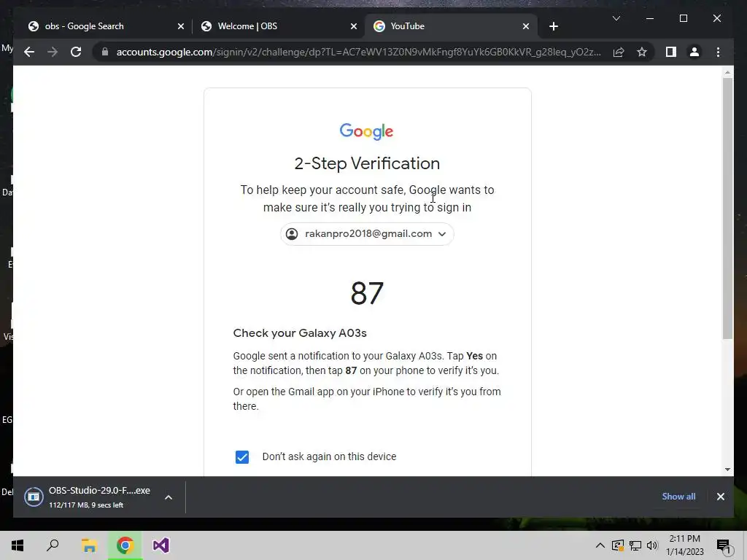The width and height of the screenshot is (747, 560).
Task: Close the YouTube tab
Action: (525, 26)
